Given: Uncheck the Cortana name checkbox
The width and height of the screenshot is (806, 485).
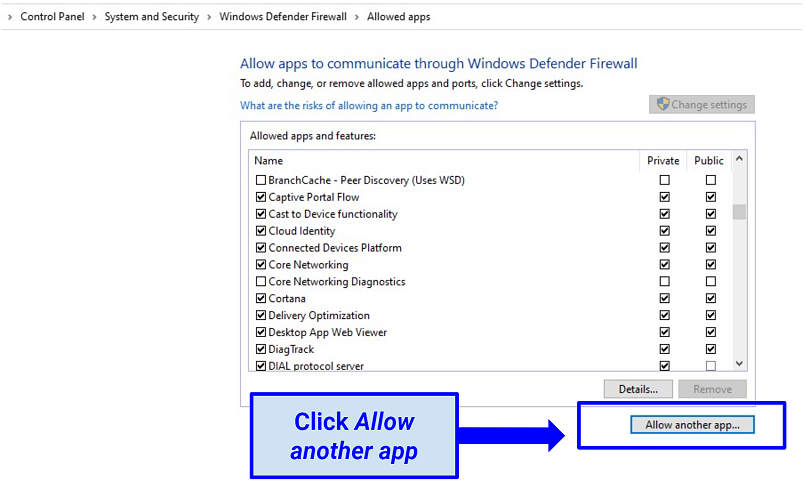Looking at the screenshot, I should point(261,299).
